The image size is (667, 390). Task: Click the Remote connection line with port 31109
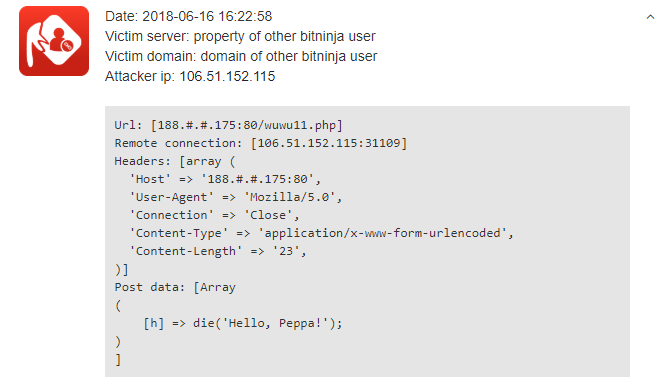[x=261, y=143]
